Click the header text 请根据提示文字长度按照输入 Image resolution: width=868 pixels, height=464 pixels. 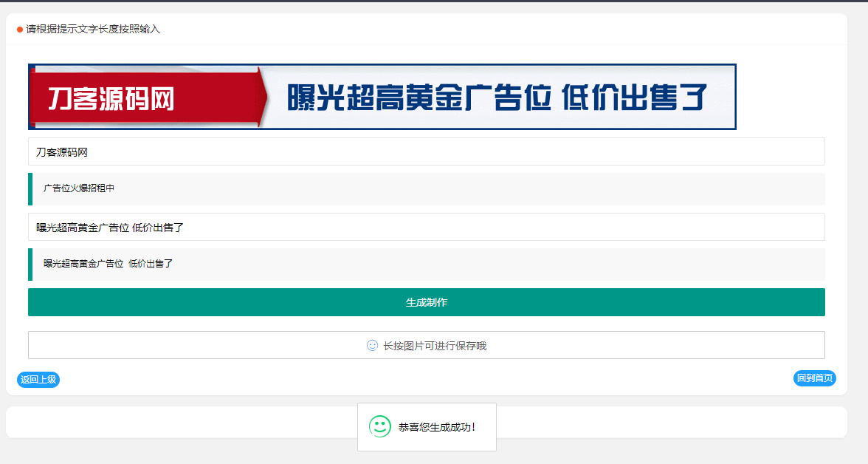click(x=93, y=30)
